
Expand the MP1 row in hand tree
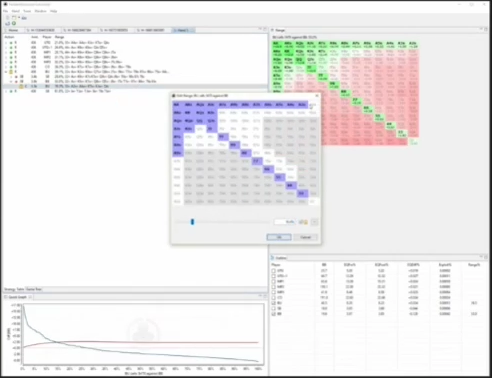click(x=6, y=52)
